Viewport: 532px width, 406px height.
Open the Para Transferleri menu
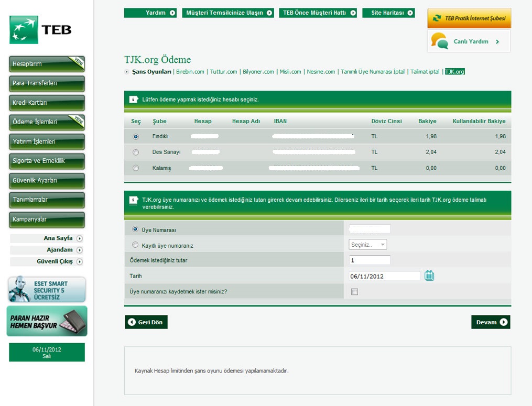click(x=47, y=83)
